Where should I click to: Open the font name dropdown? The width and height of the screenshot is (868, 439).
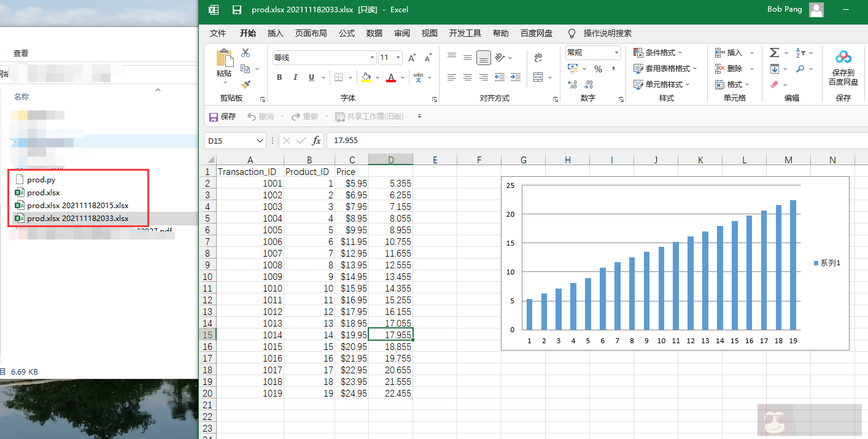(372, 57)
